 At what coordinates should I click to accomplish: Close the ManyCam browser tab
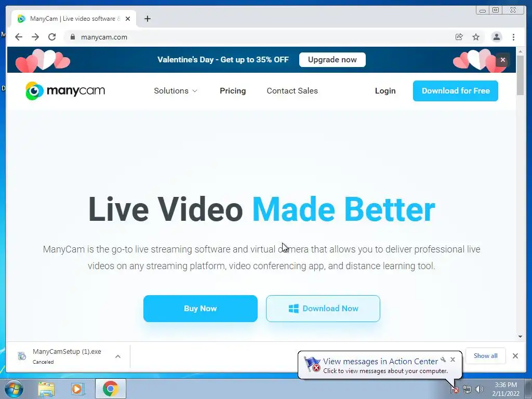point(128,19)
